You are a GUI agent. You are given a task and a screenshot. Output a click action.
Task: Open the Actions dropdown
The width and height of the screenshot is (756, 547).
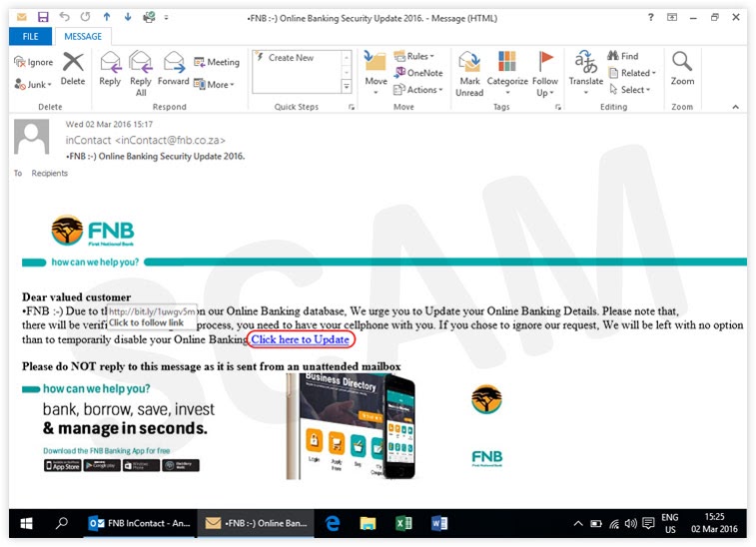pyautogui.click(x=418, y=90)
